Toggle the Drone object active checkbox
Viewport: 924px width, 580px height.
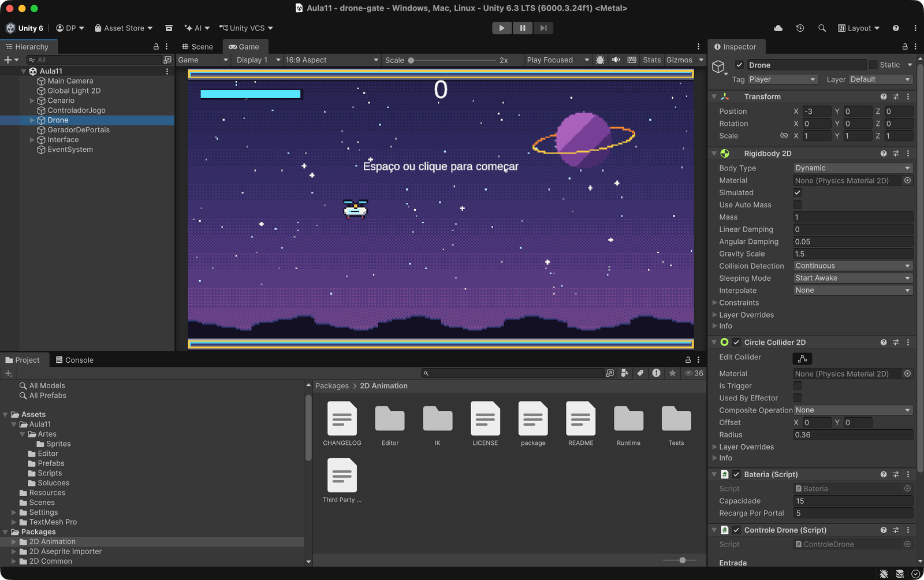[x=739, y=65]
